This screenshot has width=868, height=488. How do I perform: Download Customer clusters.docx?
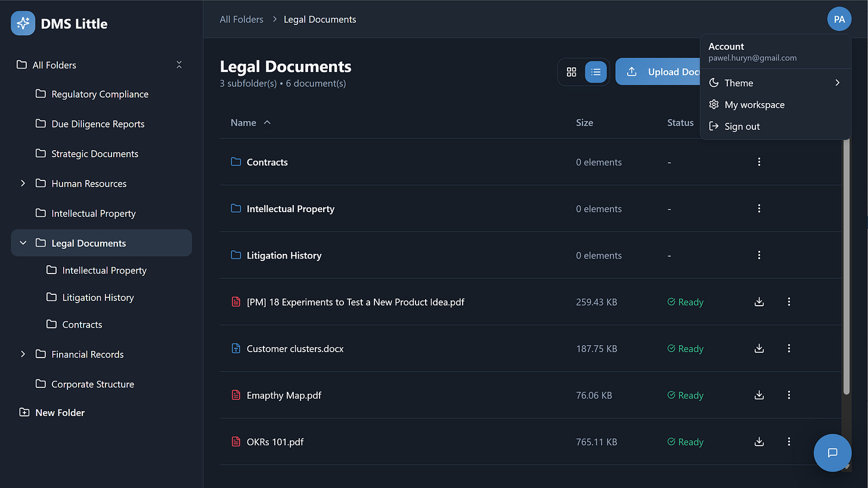click(x=759, y=348)
